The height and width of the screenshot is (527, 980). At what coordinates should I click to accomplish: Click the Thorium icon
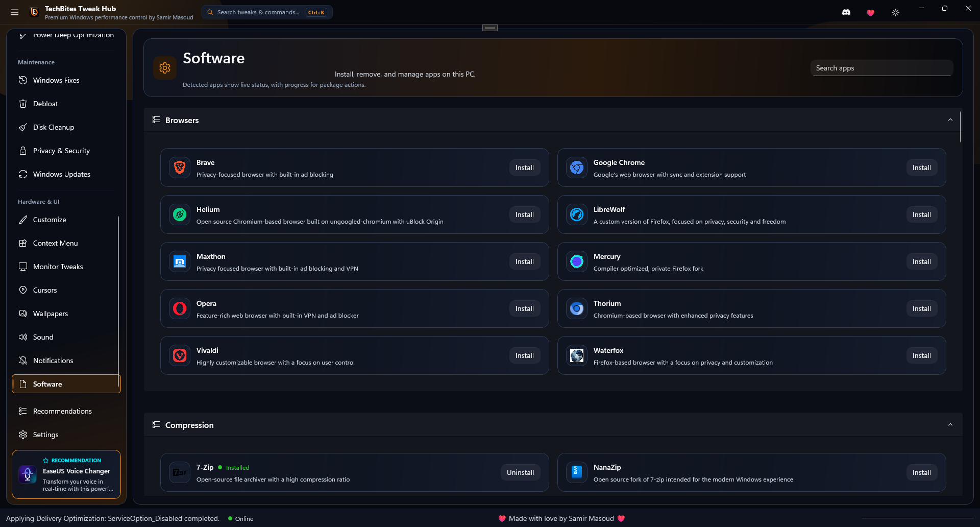(577, 308)
